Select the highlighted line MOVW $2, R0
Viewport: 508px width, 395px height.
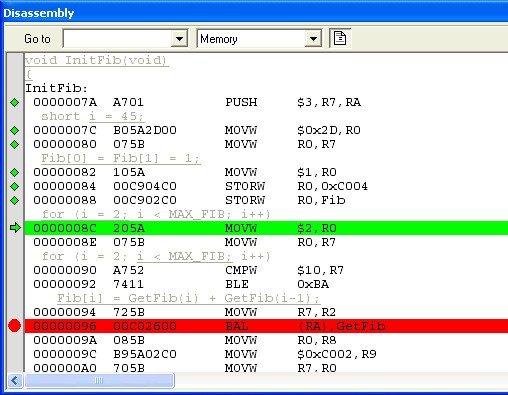coord(266,228)
